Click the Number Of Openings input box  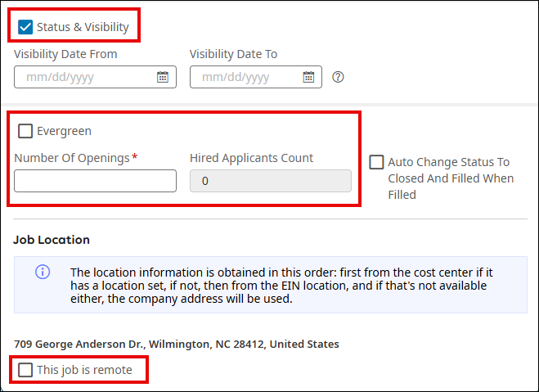tap(95, 181)
